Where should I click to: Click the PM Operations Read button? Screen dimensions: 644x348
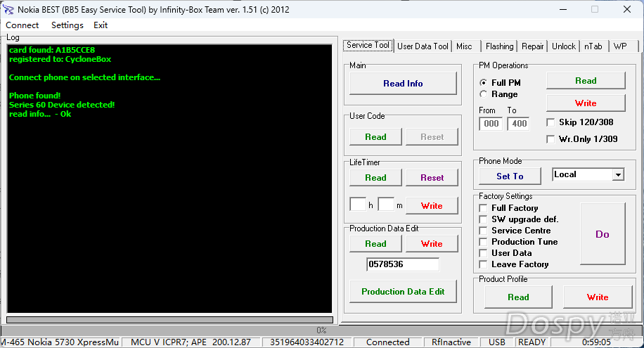(586, 81)
